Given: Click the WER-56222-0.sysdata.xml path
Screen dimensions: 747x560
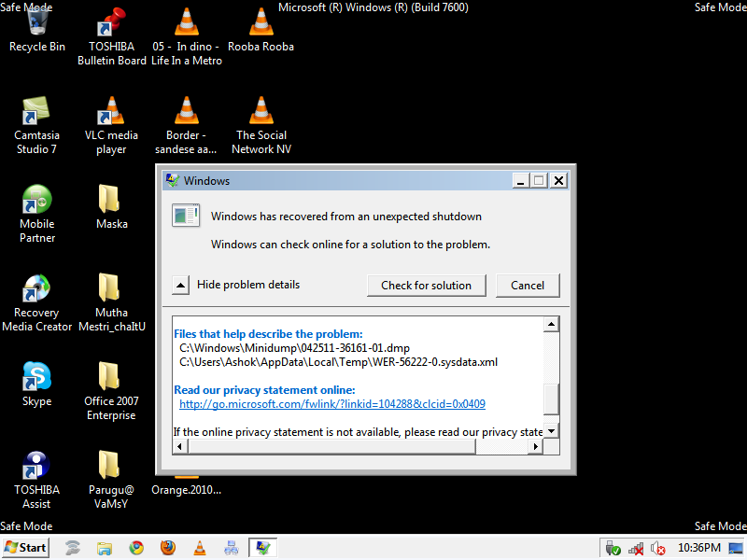Looking at the screenshot, I should [338, 362].
